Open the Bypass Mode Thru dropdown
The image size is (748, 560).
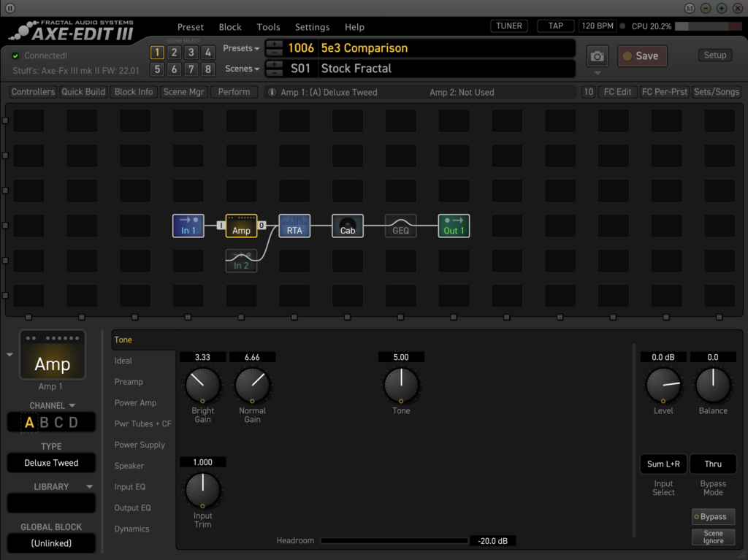pos(713,464)
